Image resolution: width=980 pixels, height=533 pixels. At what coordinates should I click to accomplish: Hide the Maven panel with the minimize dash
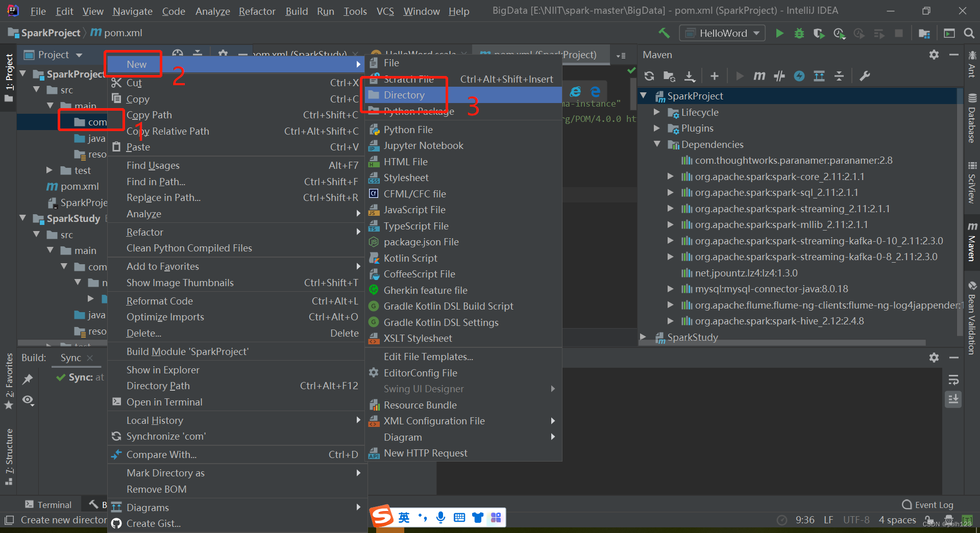(953, 55)
